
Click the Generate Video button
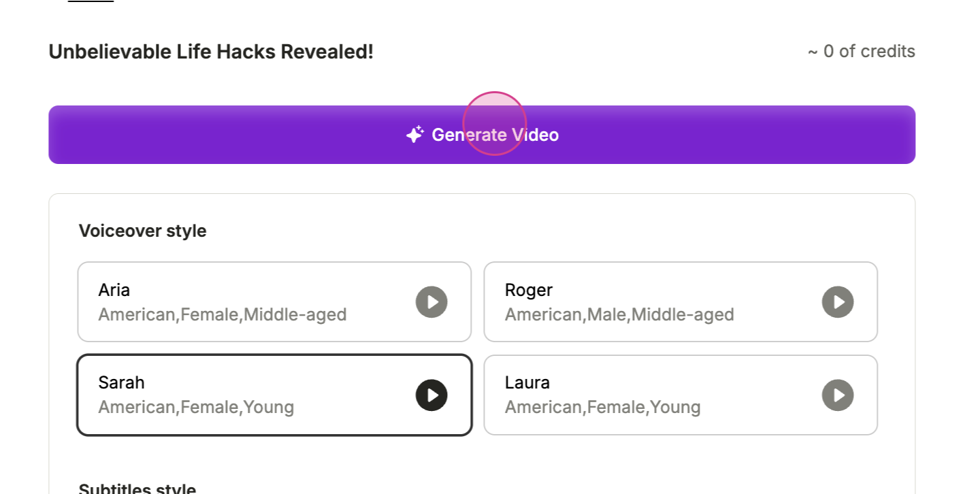[482, 135]
